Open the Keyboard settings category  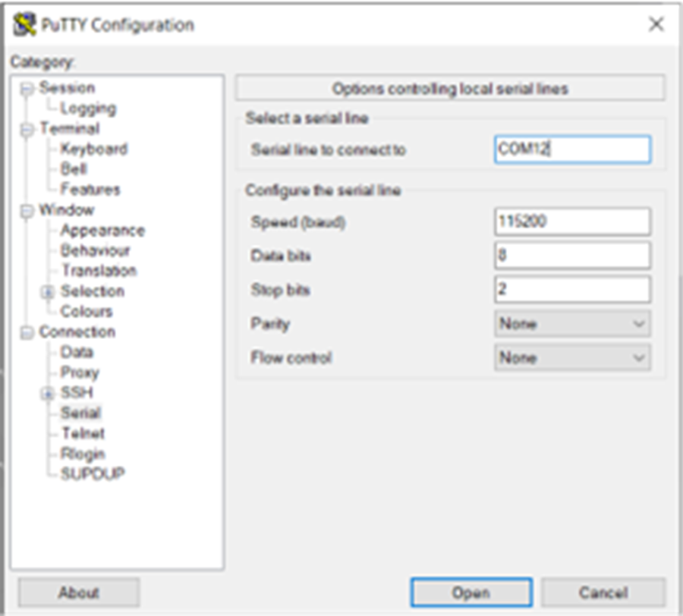(x=94, y=149)
